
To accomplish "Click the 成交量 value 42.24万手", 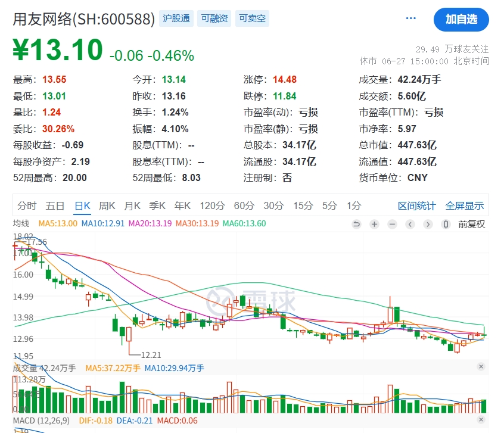I will (419, 79).
